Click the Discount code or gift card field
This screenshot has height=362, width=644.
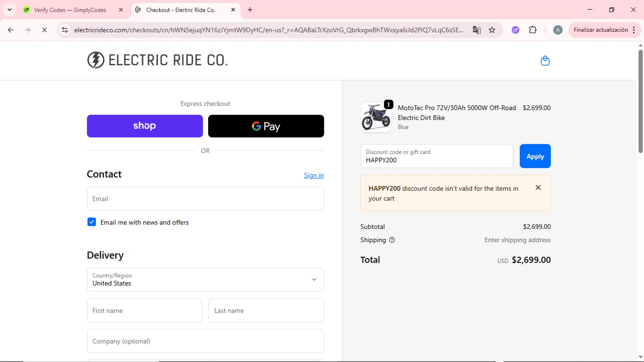tap(437, 156)
